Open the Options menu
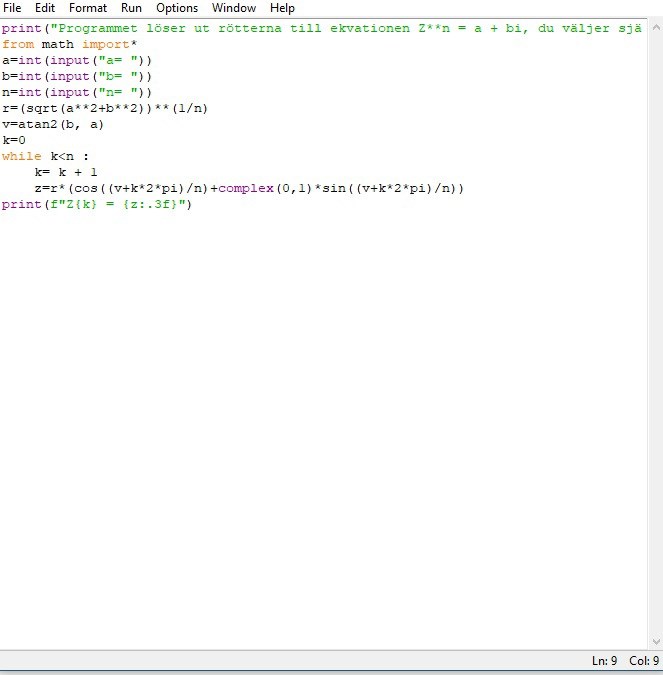 [x=177, y=8]
